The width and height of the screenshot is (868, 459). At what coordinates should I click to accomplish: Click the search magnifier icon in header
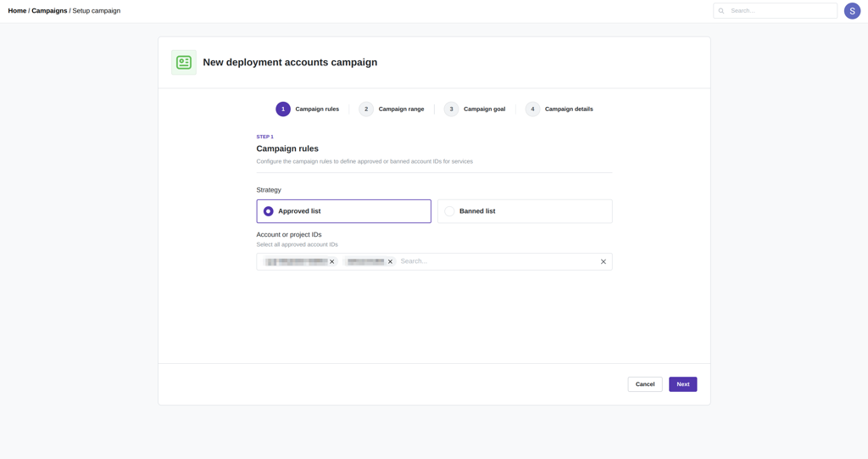(721, 11)
